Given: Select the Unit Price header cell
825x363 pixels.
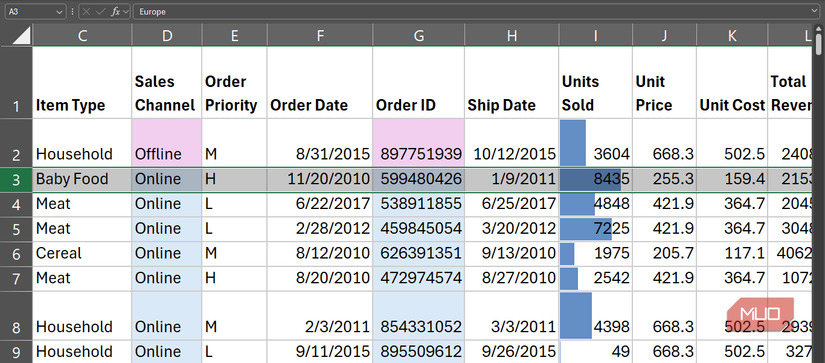Looking at the screenshot, I should tap(665, 83).
